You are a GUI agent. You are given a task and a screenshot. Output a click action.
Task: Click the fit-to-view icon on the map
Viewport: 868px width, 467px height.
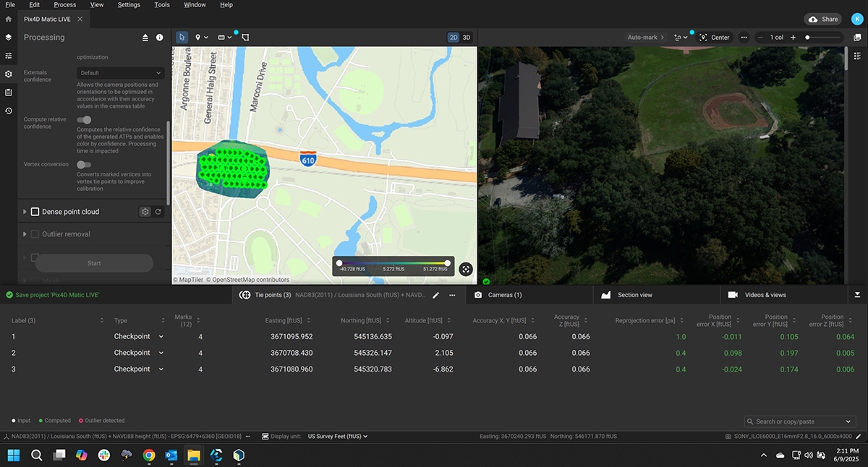(x=466, y=269)
